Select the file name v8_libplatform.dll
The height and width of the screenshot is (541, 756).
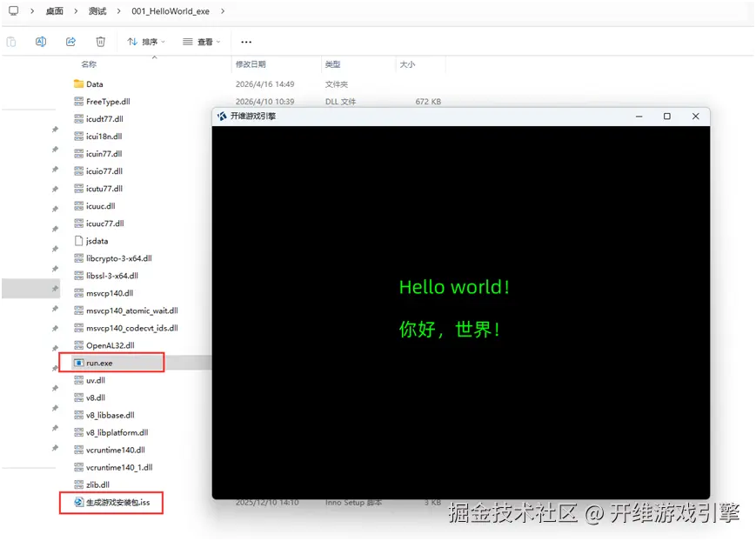tap(117, 432)
